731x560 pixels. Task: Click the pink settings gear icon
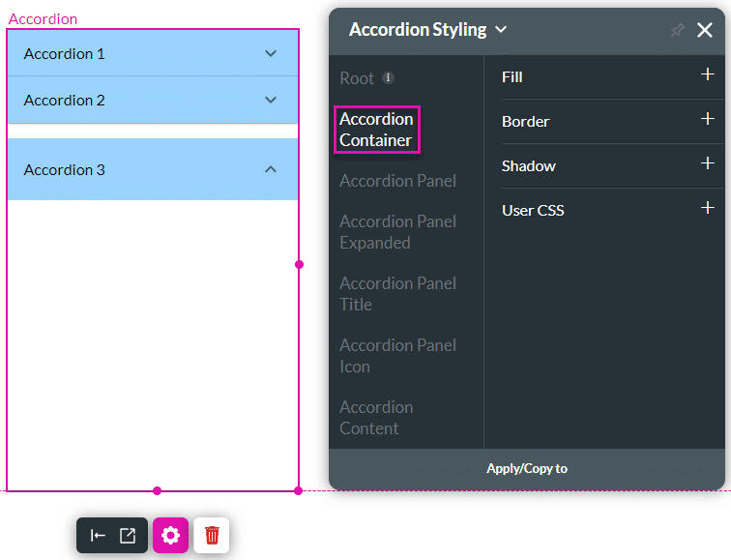[170, 535]
